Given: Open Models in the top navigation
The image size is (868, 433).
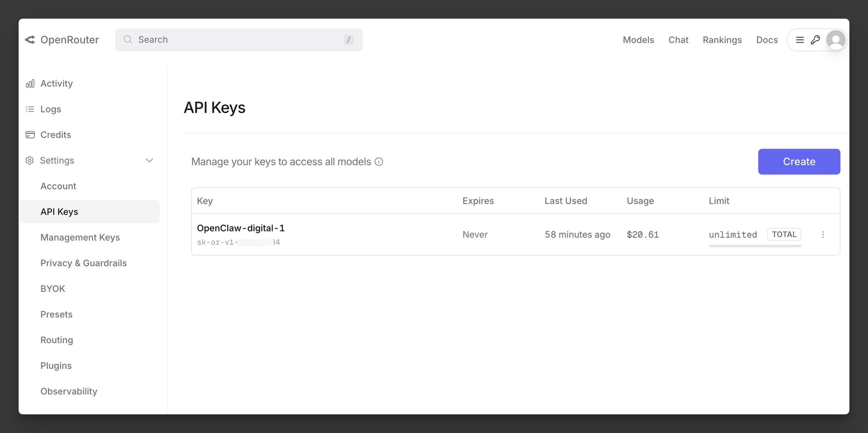Looking at the screenshot, I should (x=638, y=40).
